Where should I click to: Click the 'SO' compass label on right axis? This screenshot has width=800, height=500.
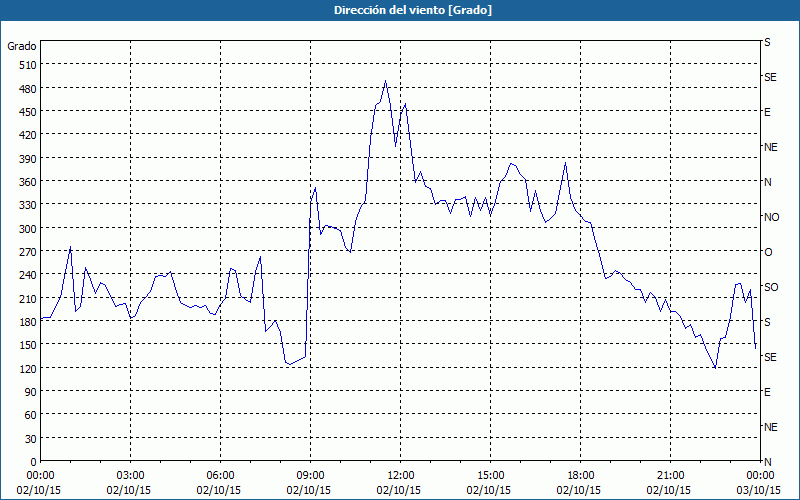(771, 287)
